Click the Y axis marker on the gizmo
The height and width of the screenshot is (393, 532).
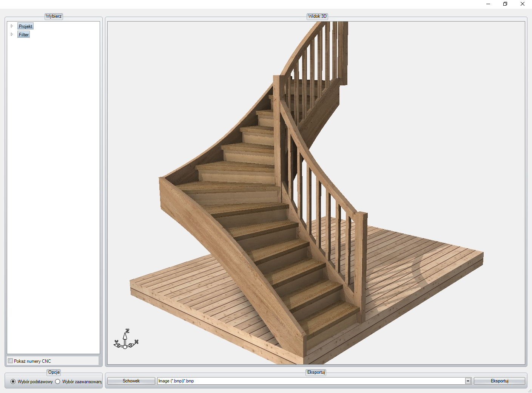click(116, 343)
